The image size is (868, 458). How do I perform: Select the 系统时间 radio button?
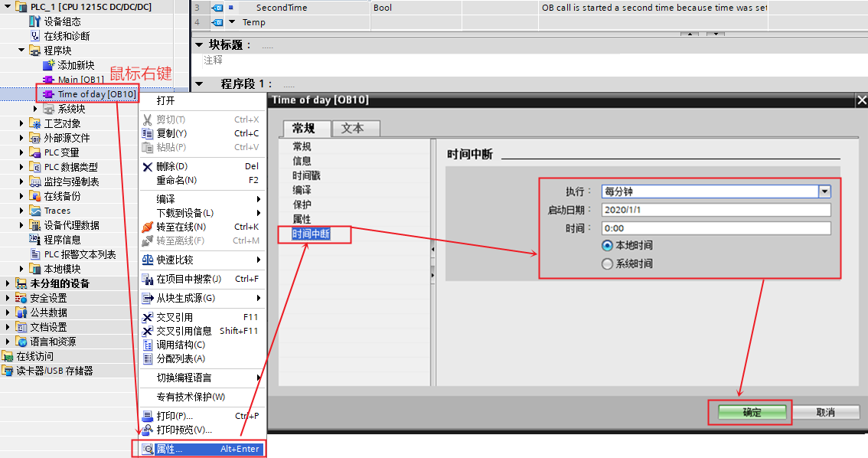607,263
